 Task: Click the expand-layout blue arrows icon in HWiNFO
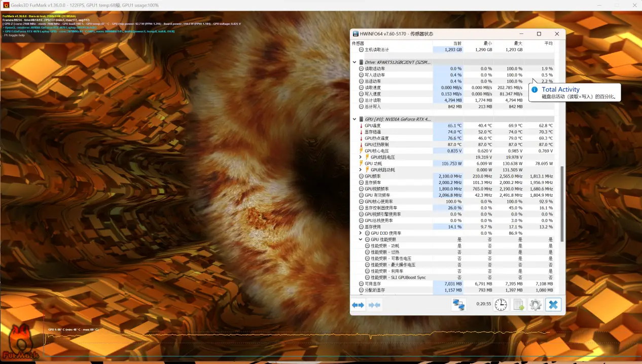click(x=358, y=305)
